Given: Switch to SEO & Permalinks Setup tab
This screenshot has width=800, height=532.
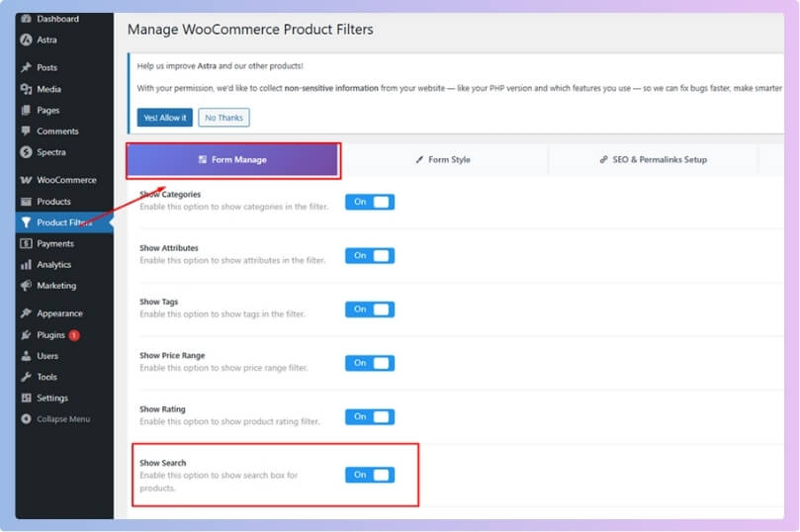Looking at the screenshot, I should [x=653, y=159].
